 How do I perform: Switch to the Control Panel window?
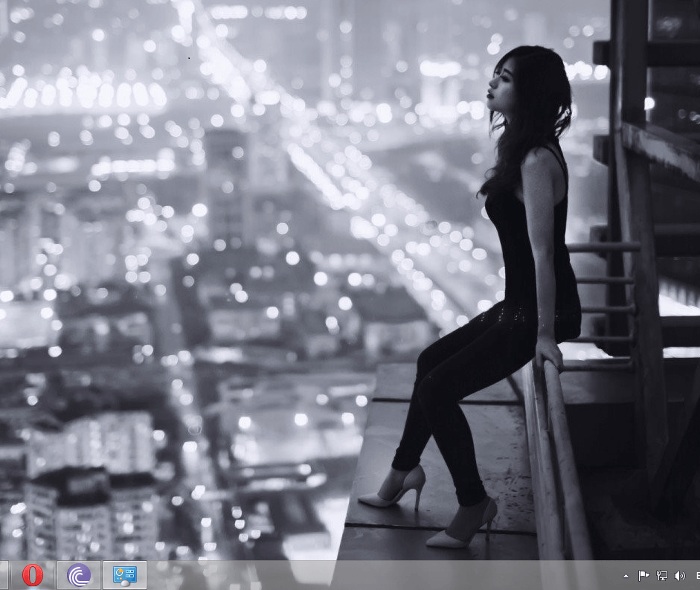click(x=124, y=575)
